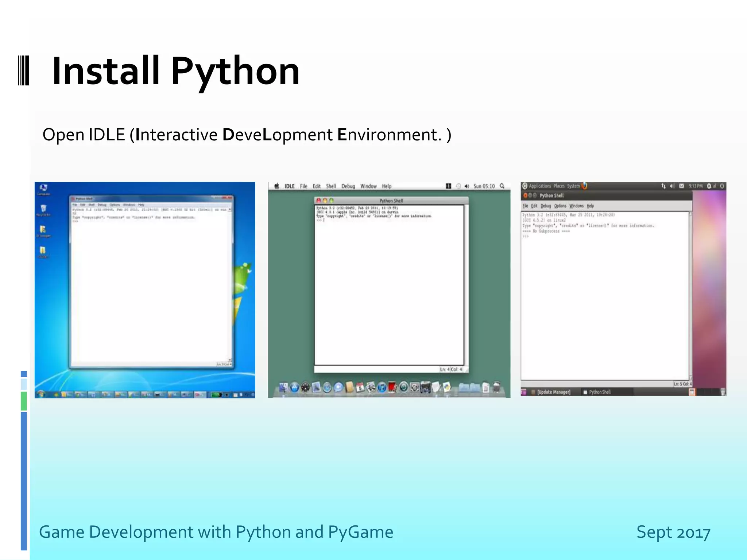The image size is (747, 560).
Task: Launch iTunes from the Mac dock
Action: click(382, 387)
